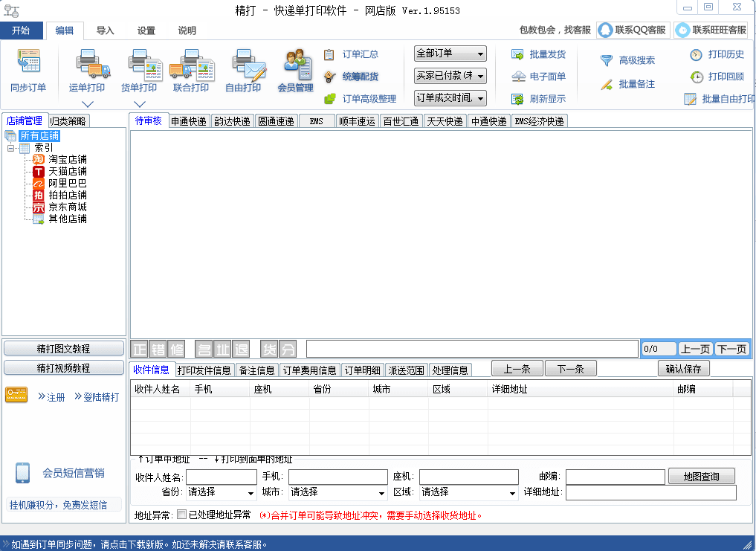Click the 详细地址 input field
The height and width of the screenshot is (551, 756).
651,492
